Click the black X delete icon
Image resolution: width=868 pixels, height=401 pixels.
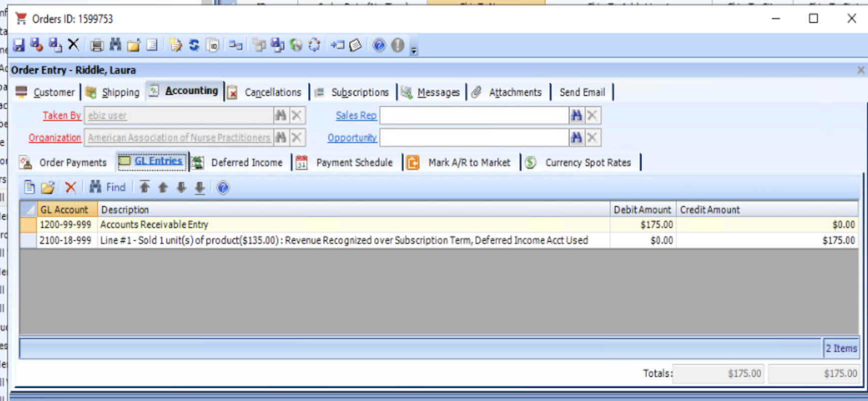pyautogui.click(x=74, y=44)
